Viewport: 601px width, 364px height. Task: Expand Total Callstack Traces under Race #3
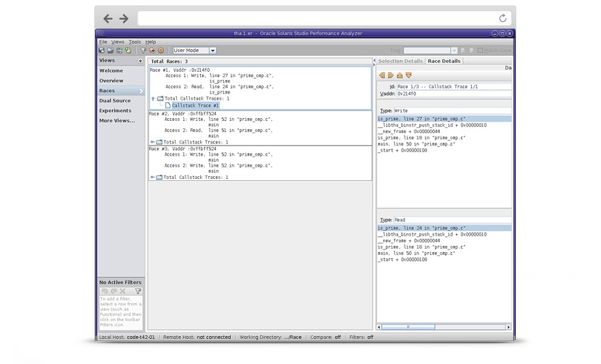click(152, 177)
